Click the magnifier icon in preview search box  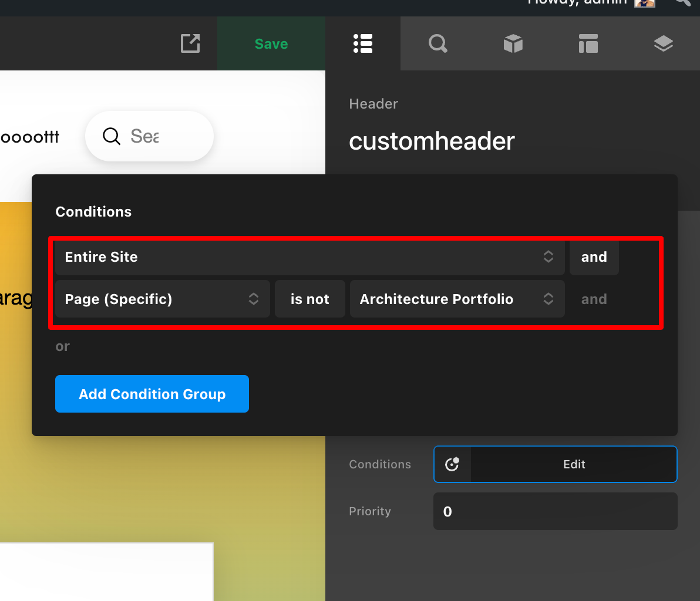pos(112,136)
